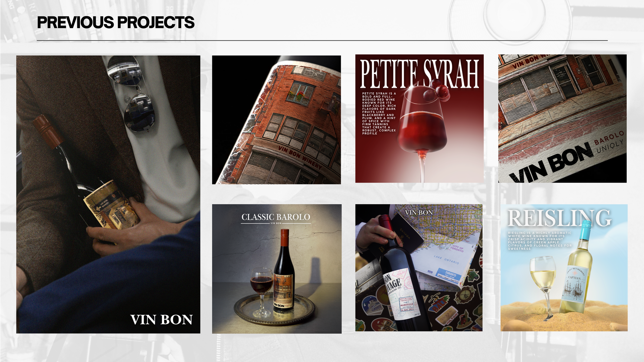This screenshot has width=644, height=362.
Task: Select the Vin Bon Barolo label close-up
Action: [562, 118]
